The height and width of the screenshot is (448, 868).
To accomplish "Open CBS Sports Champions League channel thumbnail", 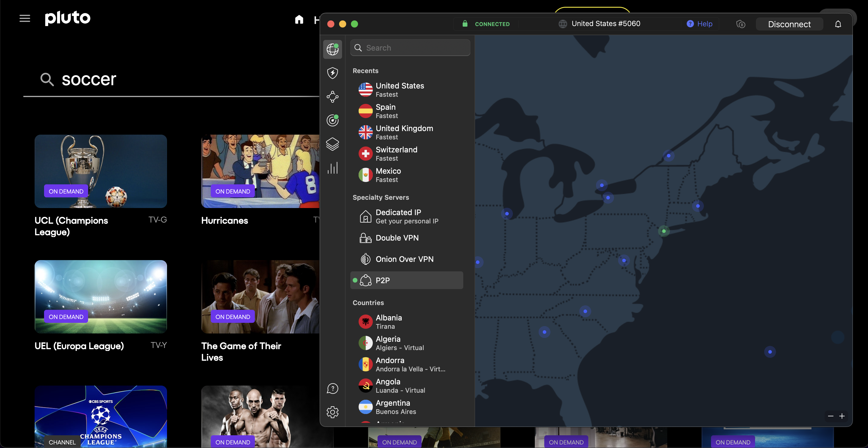I will (101, 417).
